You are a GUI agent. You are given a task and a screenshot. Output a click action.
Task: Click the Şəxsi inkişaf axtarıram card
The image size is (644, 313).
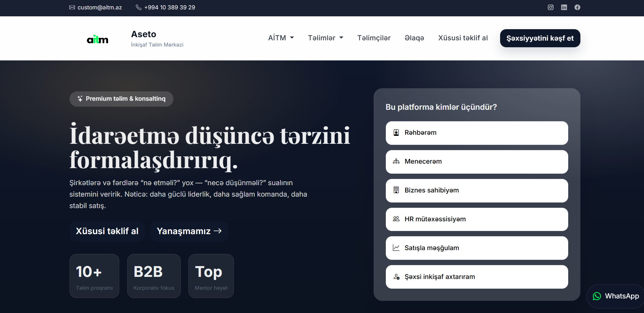(x=476, y=277)
